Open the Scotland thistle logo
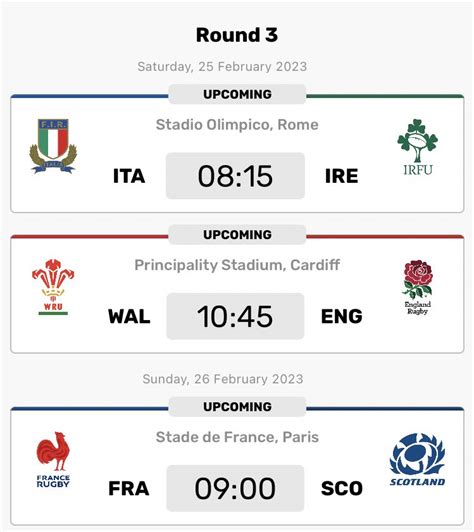 [x=417, y=459]
